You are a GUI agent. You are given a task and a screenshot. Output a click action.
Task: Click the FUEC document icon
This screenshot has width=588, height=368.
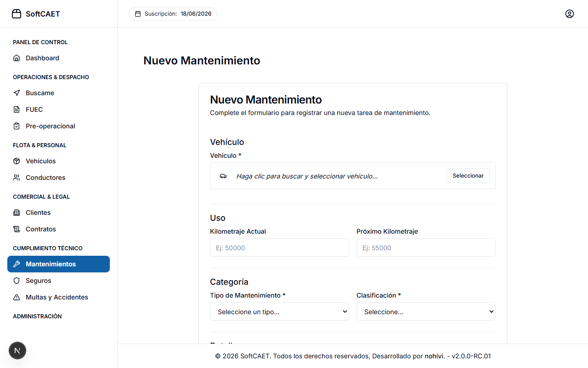pos(17,109)
